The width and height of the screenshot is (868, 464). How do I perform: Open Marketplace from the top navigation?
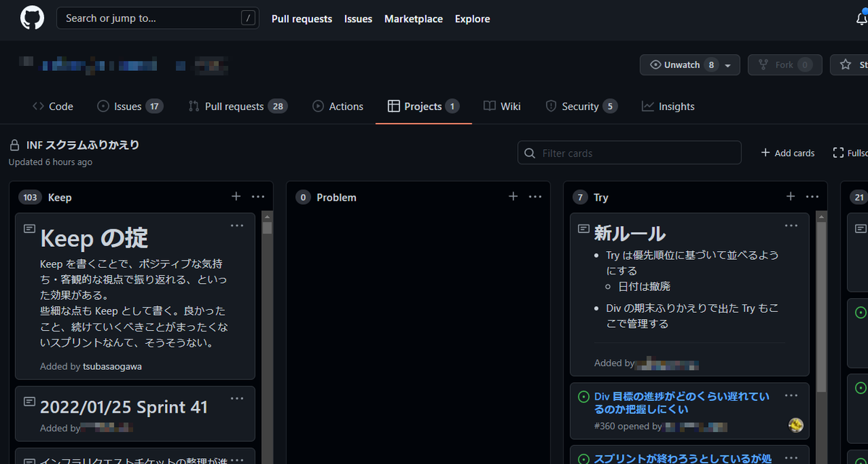[x=413, y=19]
